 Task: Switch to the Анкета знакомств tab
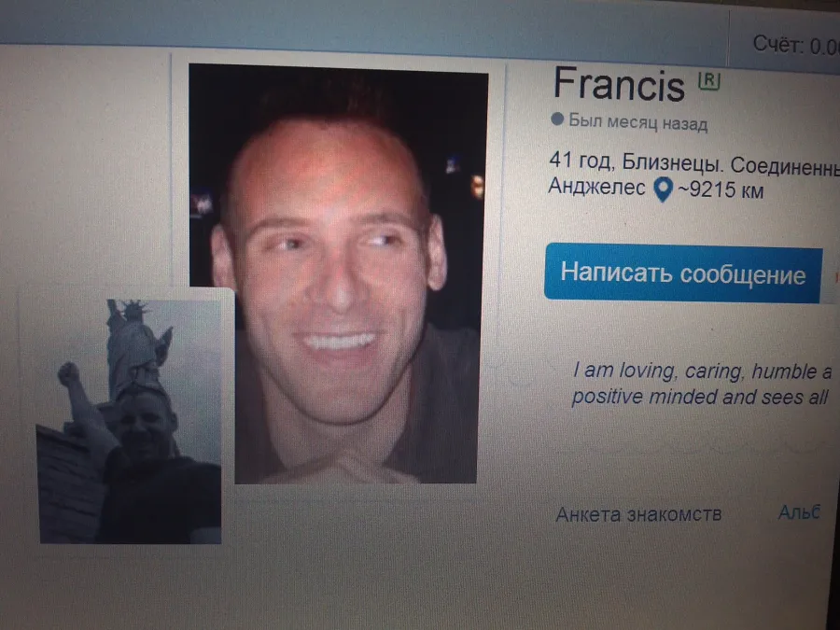[638, 514]
